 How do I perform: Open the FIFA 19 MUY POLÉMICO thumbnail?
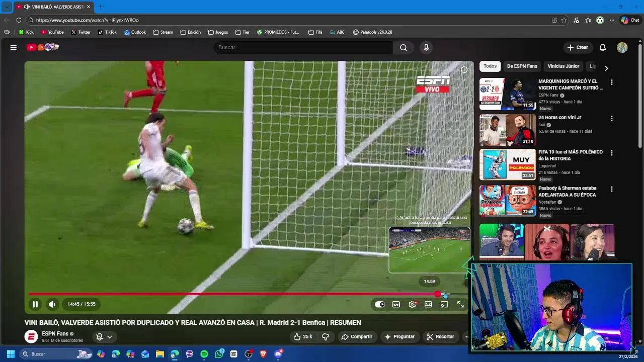(508, 164)
